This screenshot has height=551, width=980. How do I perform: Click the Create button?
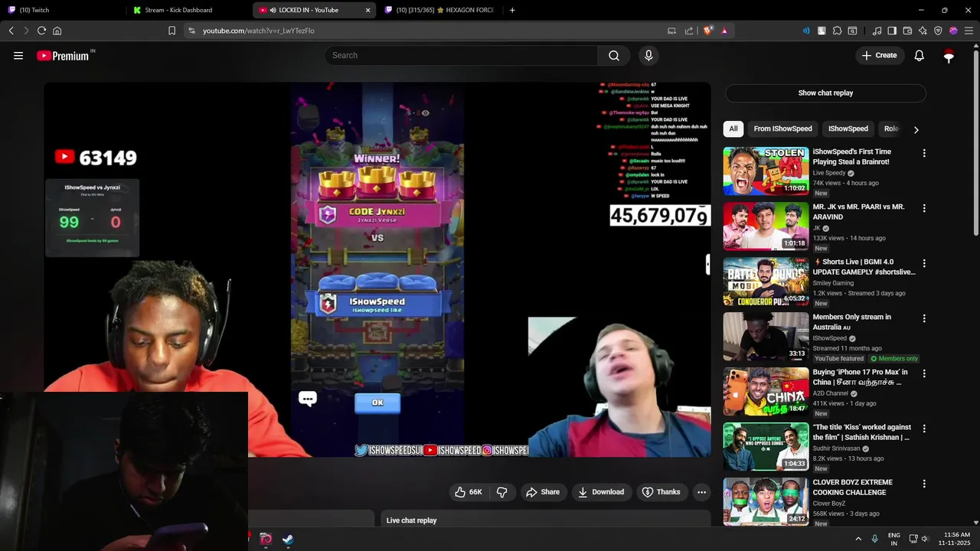tap(879, 55)
